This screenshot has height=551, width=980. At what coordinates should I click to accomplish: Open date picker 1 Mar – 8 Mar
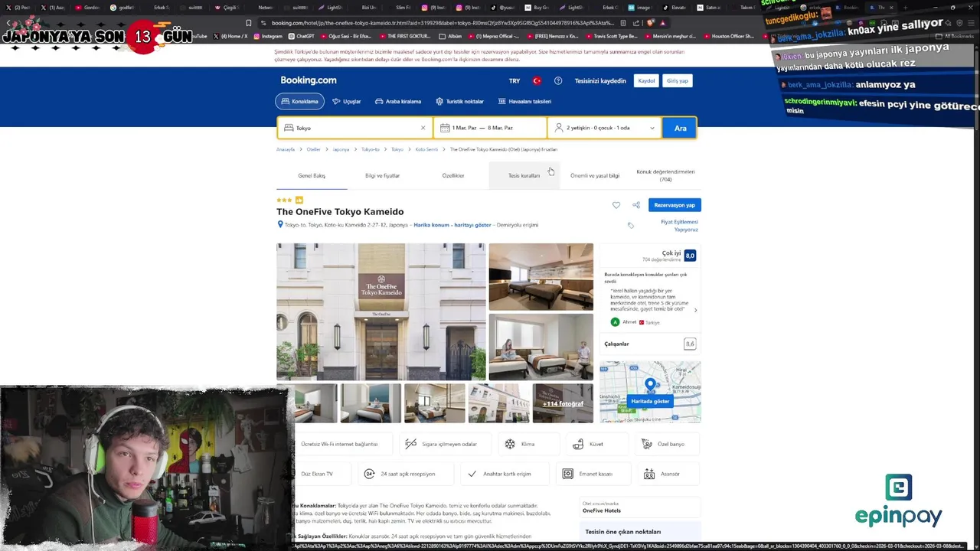coord(490,128)
